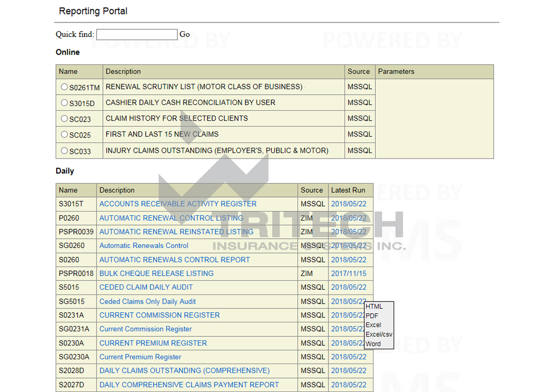Click latest run date for S2028D row
Image resolution: width=552 pixels, height=392 pixels.
tap(348, 371)
